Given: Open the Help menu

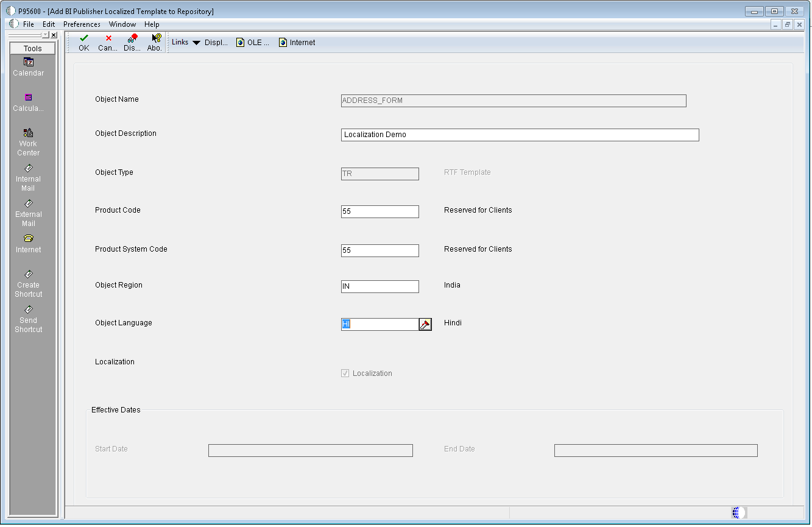Looking at the screenshot, I should pyautogui.click(x=152, y=24).
